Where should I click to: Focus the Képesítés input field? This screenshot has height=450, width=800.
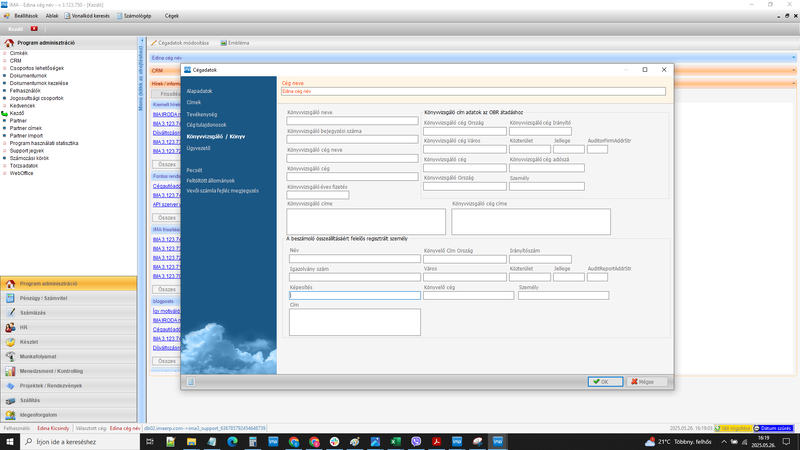pos(355,295)
